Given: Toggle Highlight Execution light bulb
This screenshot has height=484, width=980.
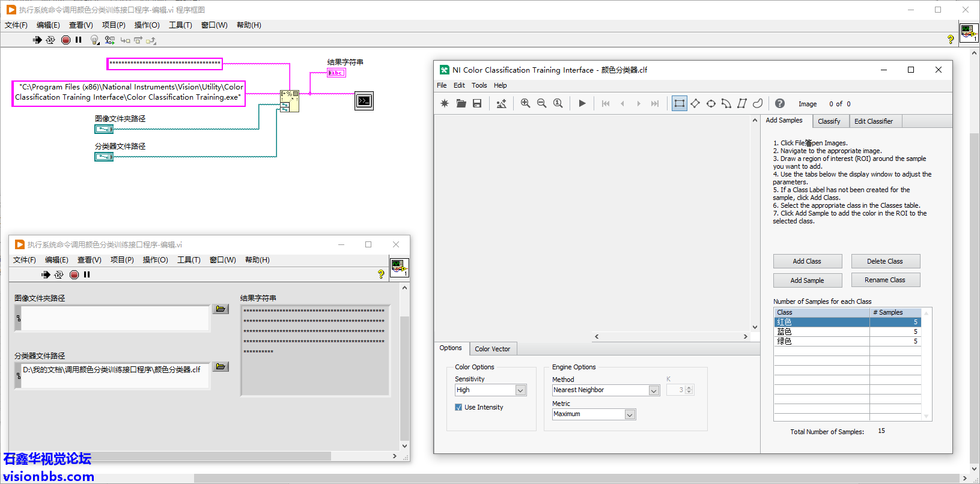Looking at the screenshot, I should [94, 40].
